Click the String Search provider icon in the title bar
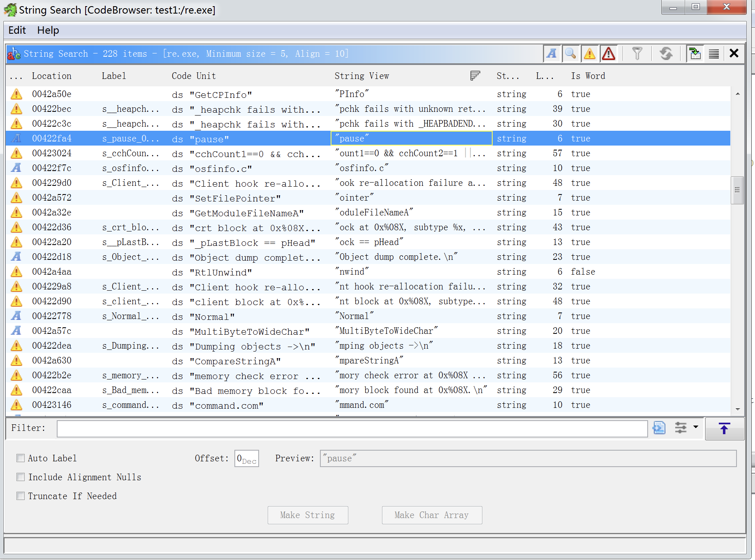The height and width of the screenshot is (560, 755). (14, 53)
